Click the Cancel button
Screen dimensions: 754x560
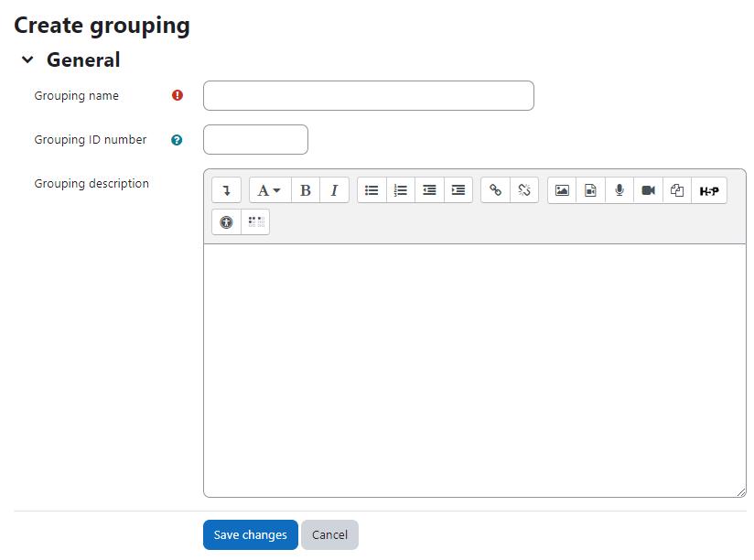[329, 534]
